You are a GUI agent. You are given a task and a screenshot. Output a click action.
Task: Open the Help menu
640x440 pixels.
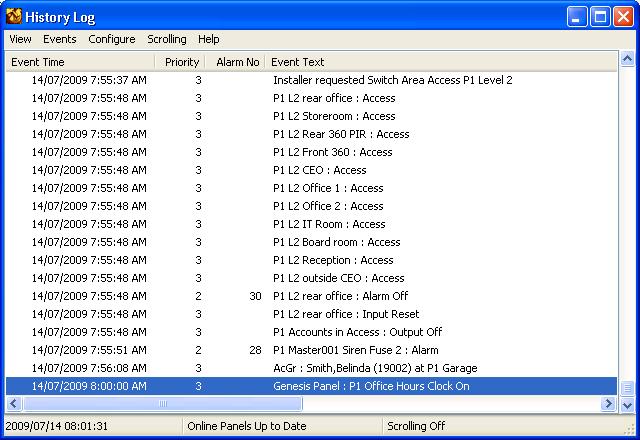(209, 39)
